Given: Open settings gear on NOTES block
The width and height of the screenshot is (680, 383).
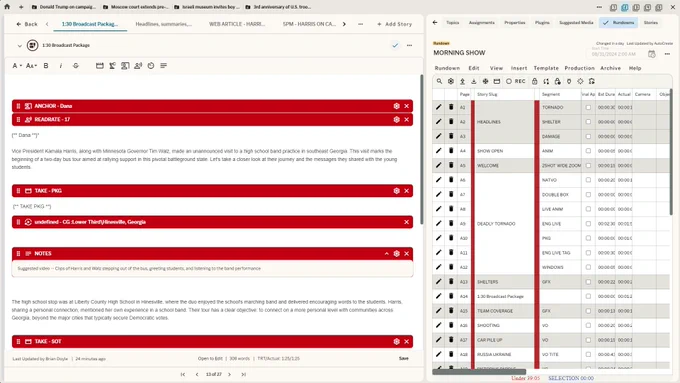Looking at the screenshot, I should point(396,254).
